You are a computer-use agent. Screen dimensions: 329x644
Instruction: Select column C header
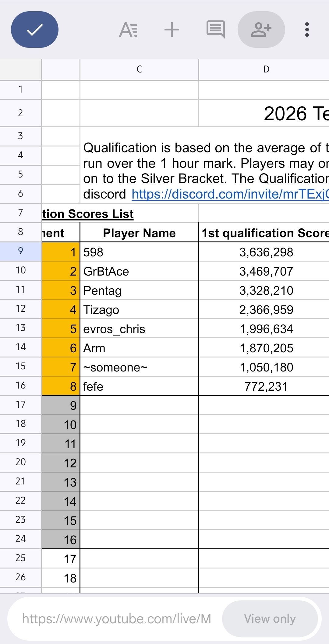point(139,69)
